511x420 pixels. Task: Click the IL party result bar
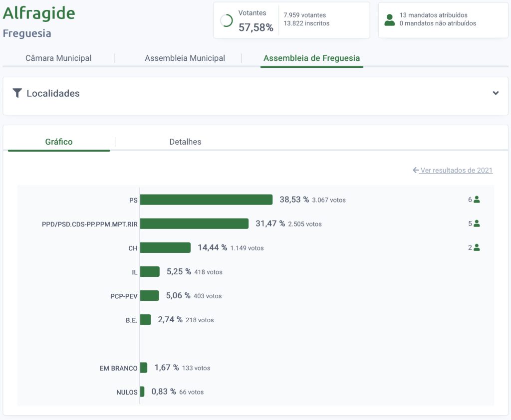point(150,272)
